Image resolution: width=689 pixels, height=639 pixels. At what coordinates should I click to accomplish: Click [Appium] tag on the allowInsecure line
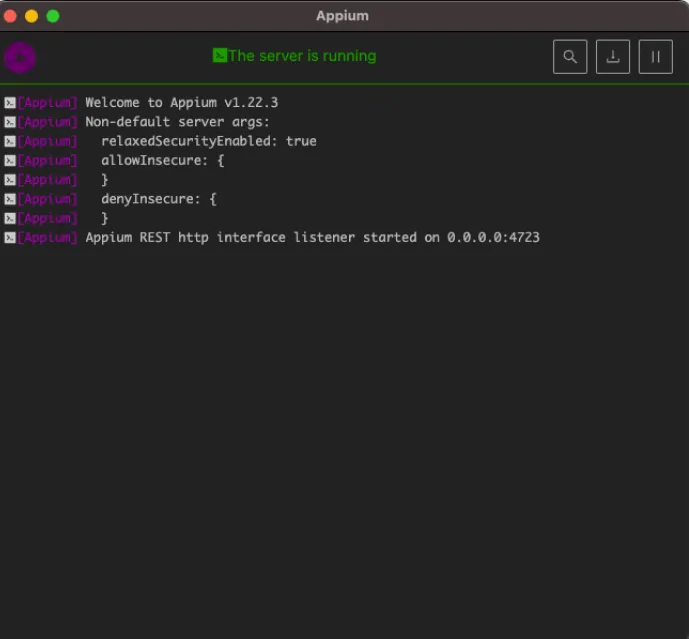click(x=47, y=161)
